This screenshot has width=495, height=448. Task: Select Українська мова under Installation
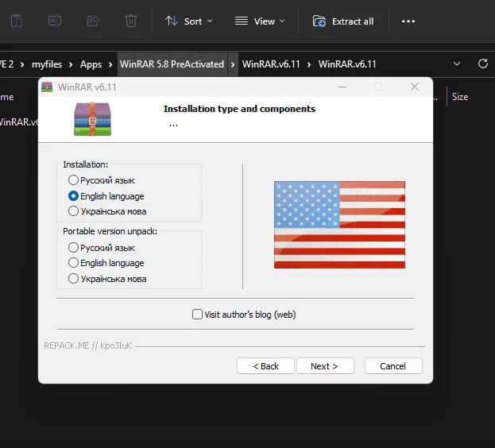[73, 211]
